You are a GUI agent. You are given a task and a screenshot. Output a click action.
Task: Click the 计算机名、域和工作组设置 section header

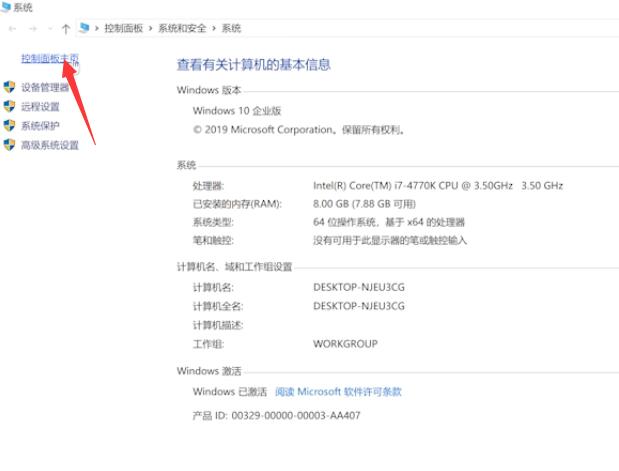234,267
